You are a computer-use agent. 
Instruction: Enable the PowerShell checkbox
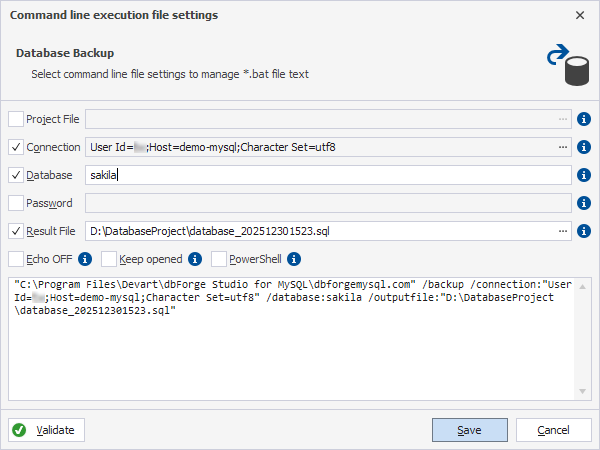pos(219,259)
